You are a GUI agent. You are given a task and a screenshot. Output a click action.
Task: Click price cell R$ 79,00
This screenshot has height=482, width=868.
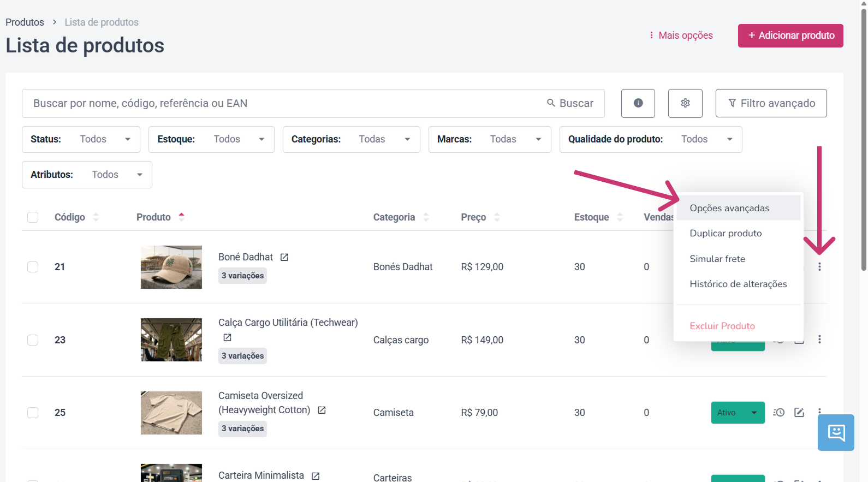479,413
